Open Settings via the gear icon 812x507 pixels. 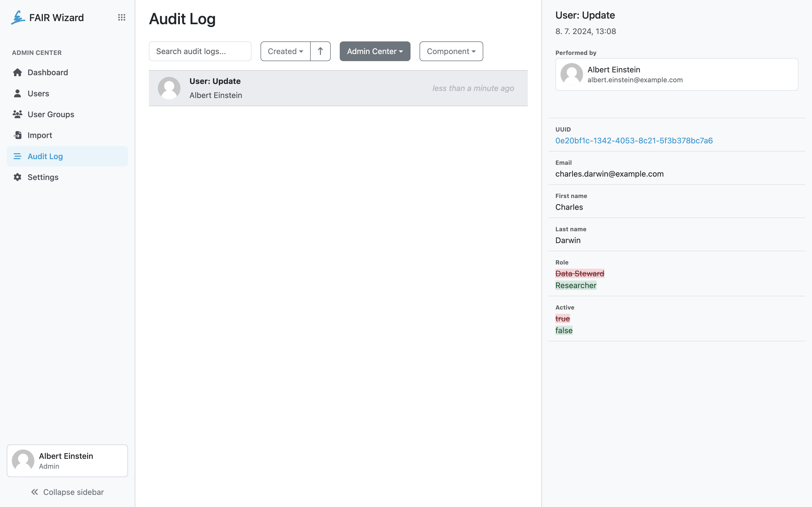pyautogui.click(x=17, y=177)
